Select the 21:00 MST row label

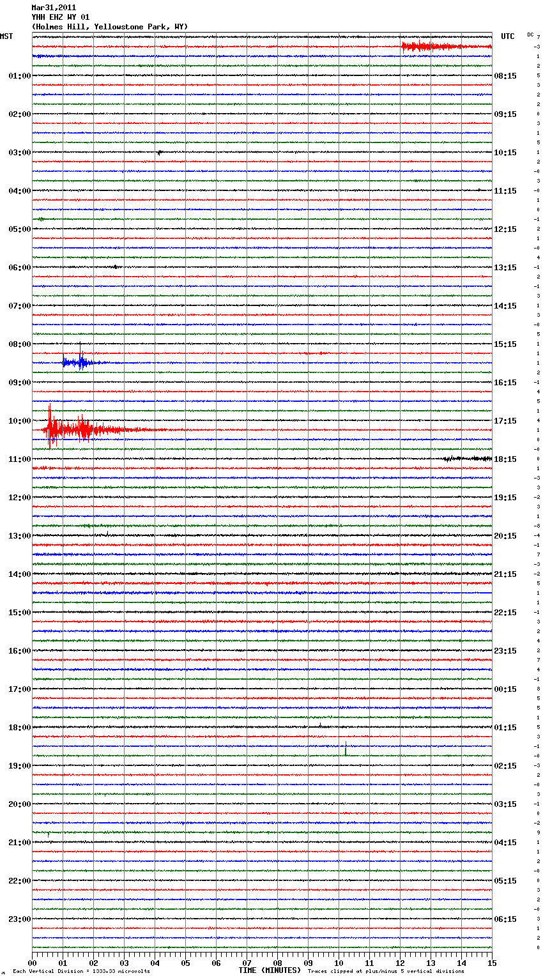coord(19,843)
